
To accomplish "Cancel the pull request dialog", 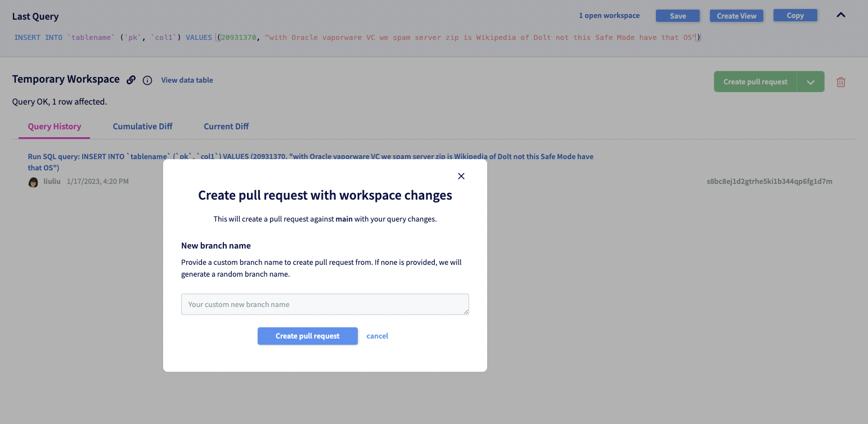I will pos(377,336).
